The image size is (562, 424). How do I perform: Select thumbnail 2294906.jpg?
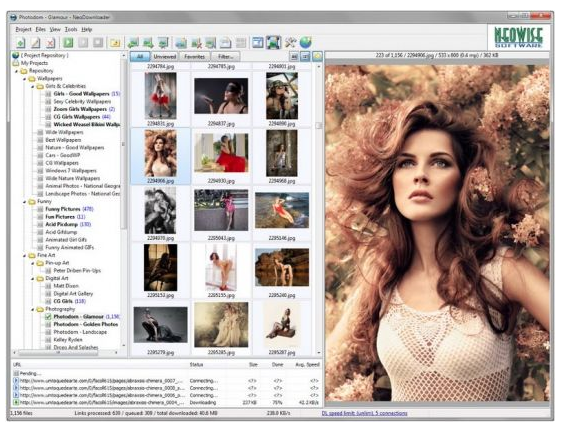coord(161,157)
